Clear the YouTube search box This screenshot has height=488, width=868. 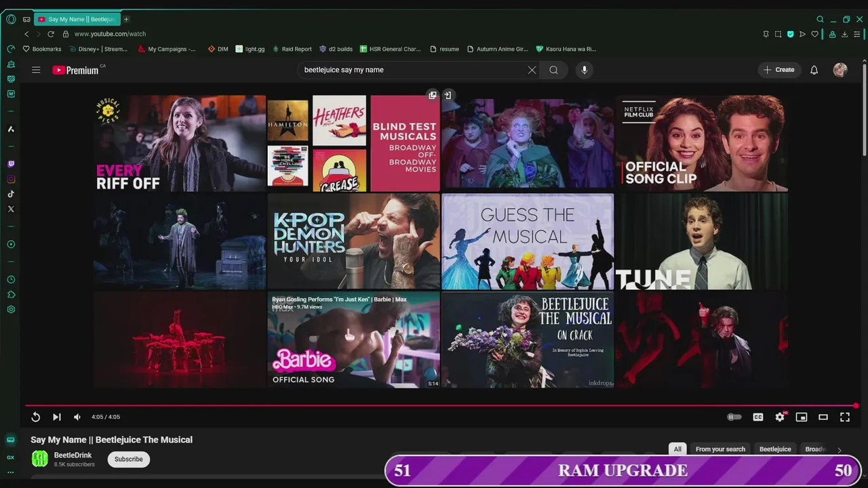click(532, 70)
